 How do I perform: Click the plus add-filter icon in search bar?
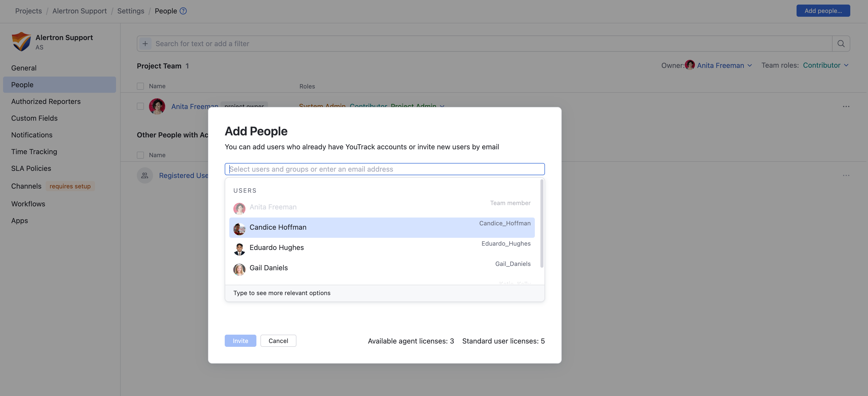(145, 44)
